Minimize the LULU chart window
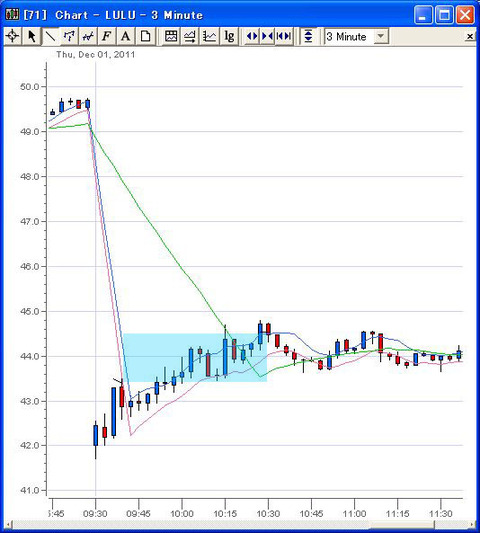This screenshot has width=480, height=533. click(x=423, y=15)
